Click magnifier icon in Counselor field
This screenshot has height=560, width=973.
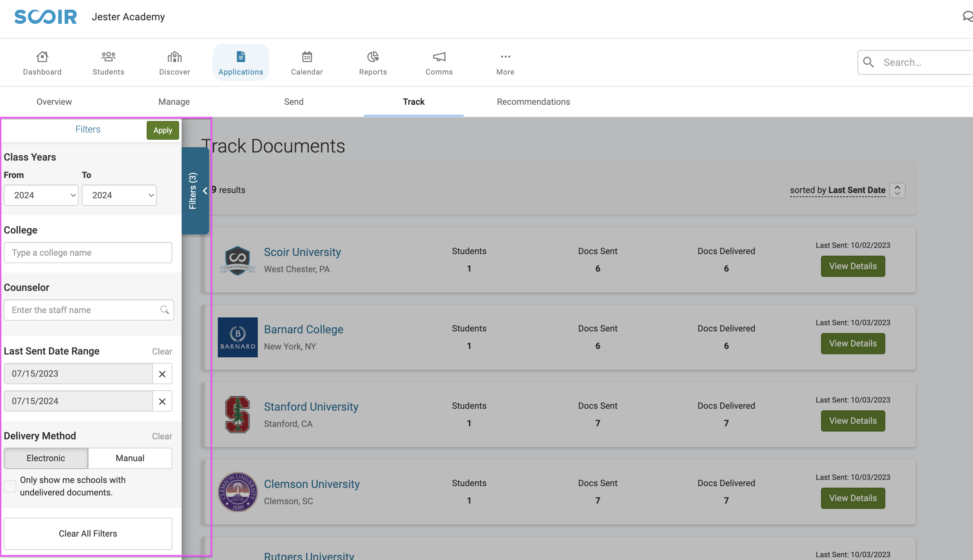tap(164, 310)
